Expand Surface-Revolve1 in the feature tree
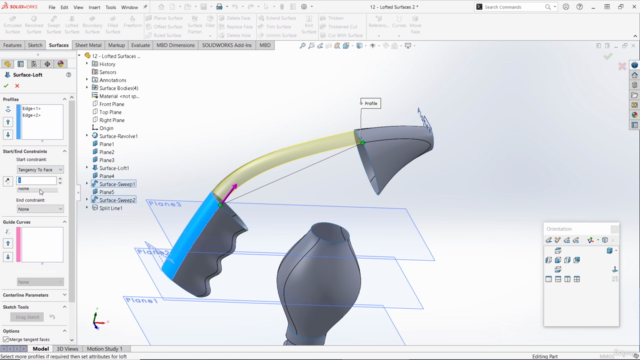640x360 pixels. [87, 136]
